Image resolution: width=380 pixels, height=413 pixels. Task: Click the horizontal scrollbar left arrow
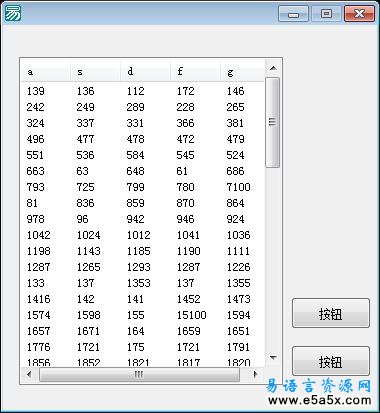pyautogui.click(x=29, y=374)
